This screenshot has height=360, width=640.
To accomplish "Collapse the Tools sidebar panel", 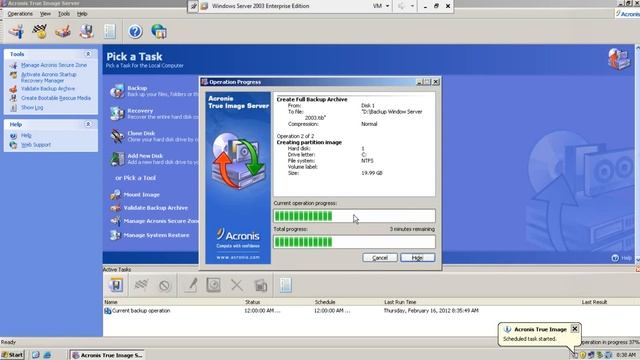I will click(x=88, y=54).
